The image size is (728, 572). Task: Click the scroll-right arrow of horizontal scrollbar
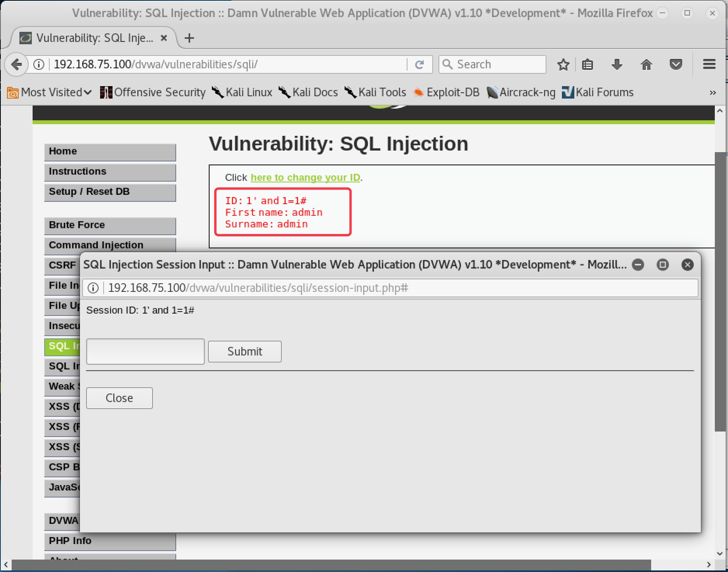[x=709, y=565]
